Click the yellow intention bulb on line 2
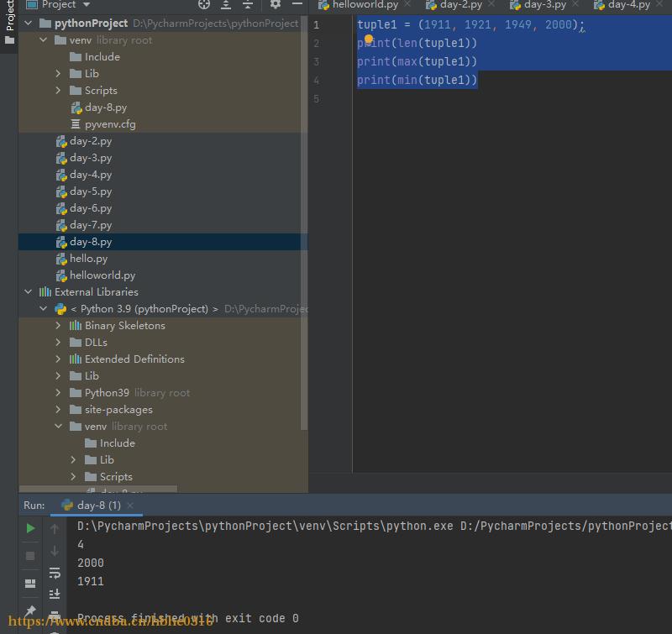 point(369,39)
